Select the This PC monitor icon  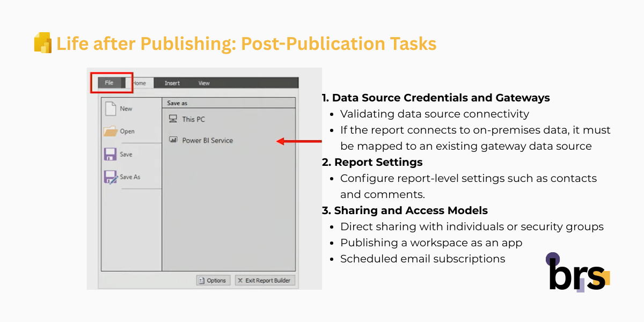(173, 119)
